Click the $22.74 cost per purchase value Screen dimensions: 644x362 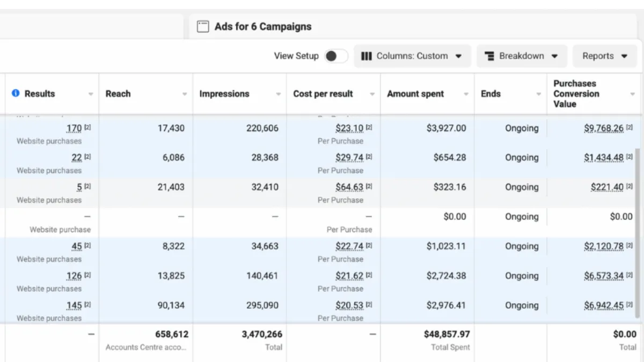point(349,246)
